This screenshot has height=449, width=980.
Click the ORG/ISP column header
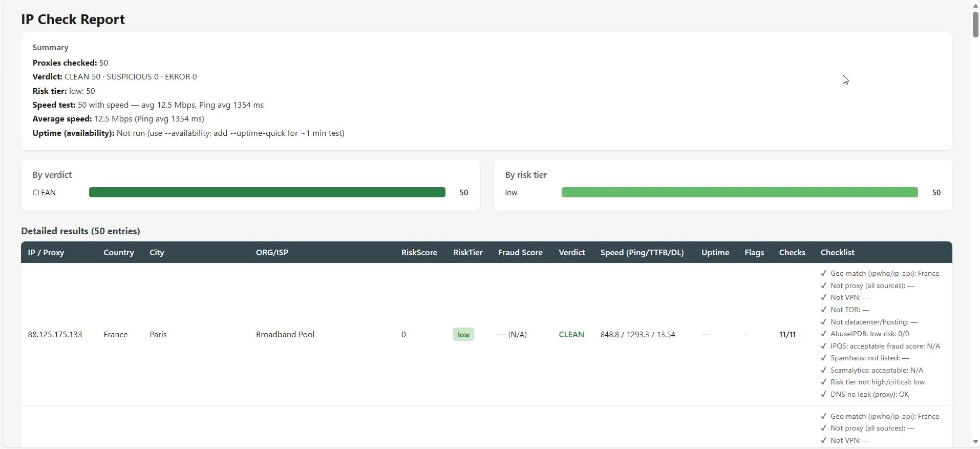coord(272,252)
